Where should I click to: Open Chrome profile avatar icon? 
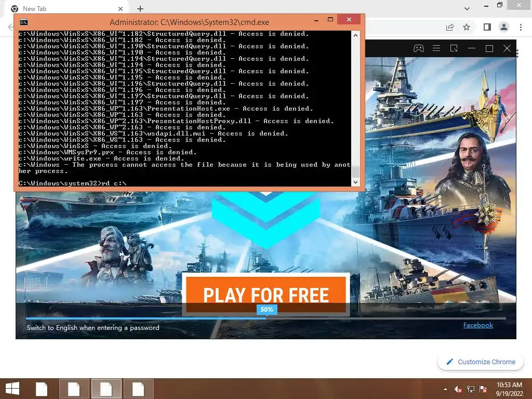[x=504, y=27]
